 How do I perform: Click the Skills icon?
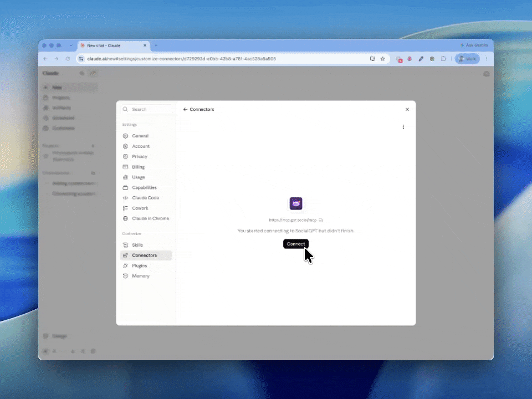125,245
